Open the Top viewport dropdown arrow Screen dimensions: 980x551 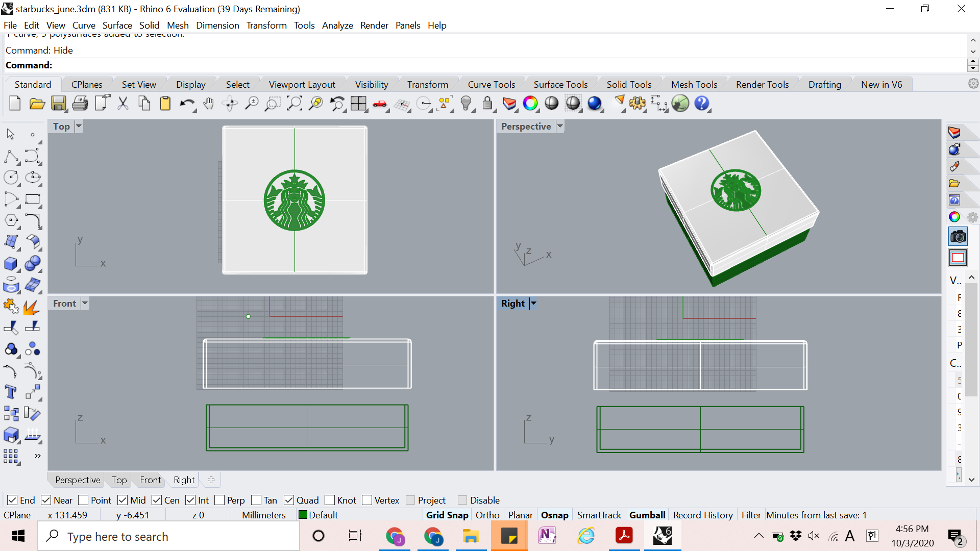coord(79,126)
